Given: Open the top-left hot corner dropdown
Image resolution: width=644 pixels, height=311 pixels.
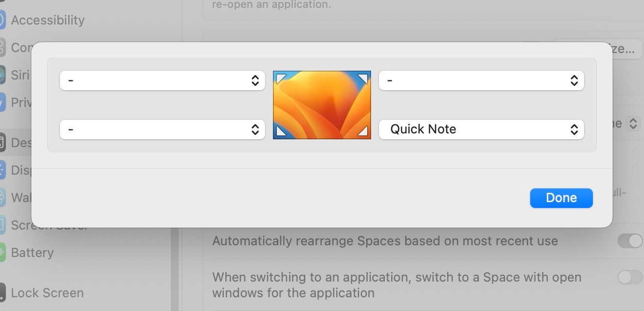Looking at the screenshot, I should pos(162,80).
